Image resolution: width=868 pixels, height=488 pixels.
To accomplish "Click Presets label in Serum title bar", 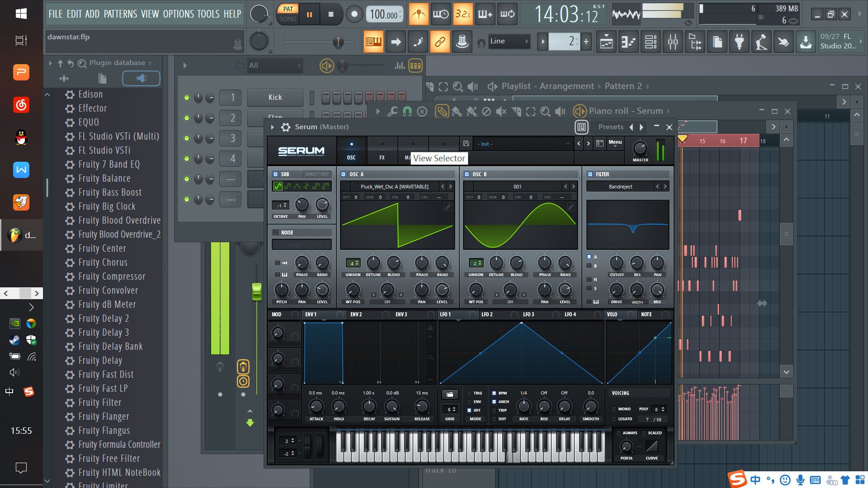I will tap(611, 127).
